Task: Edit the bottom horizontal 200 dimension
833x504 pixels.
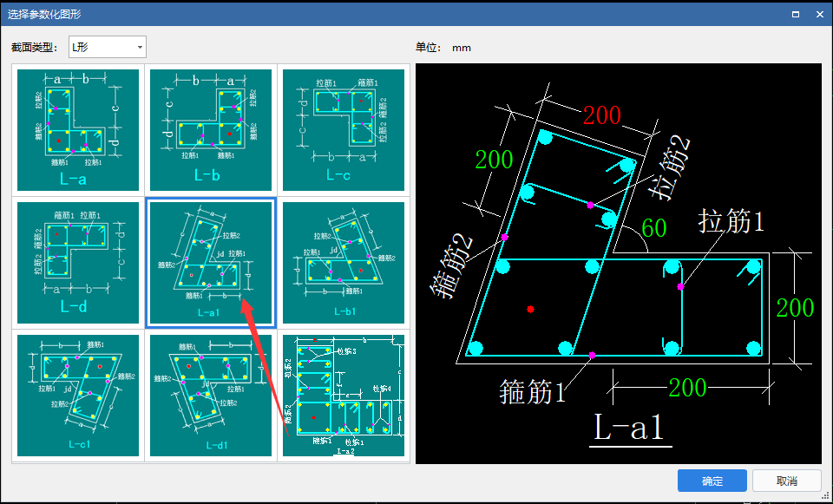Action: [x=687, y=389]
